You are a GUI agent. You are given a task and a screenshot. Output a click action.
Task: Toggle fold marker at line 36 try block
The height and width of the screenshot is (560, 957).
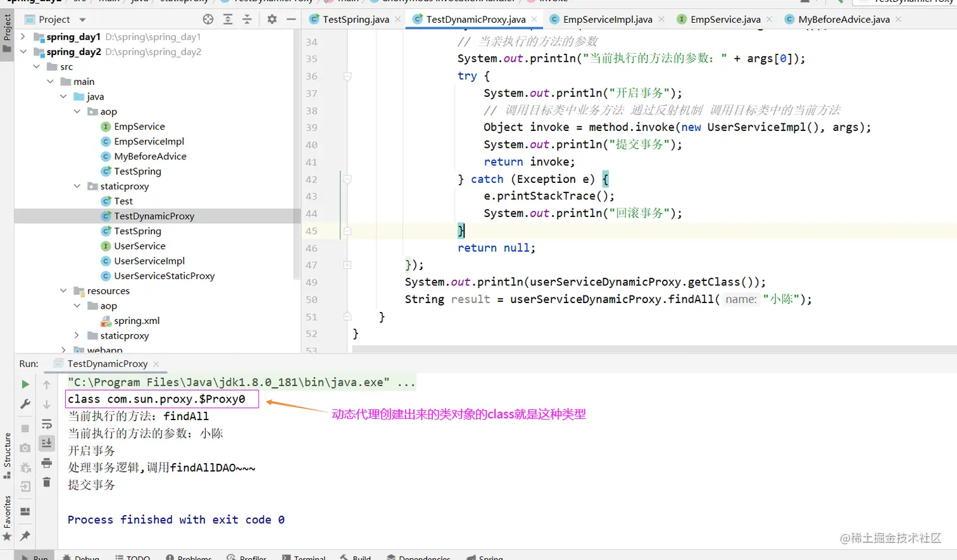pos(347,76)
